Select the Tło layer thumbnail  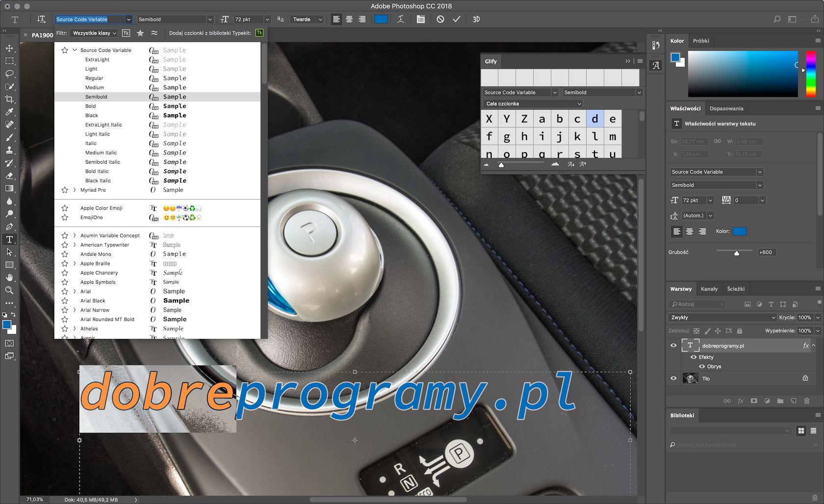[691, 378]
